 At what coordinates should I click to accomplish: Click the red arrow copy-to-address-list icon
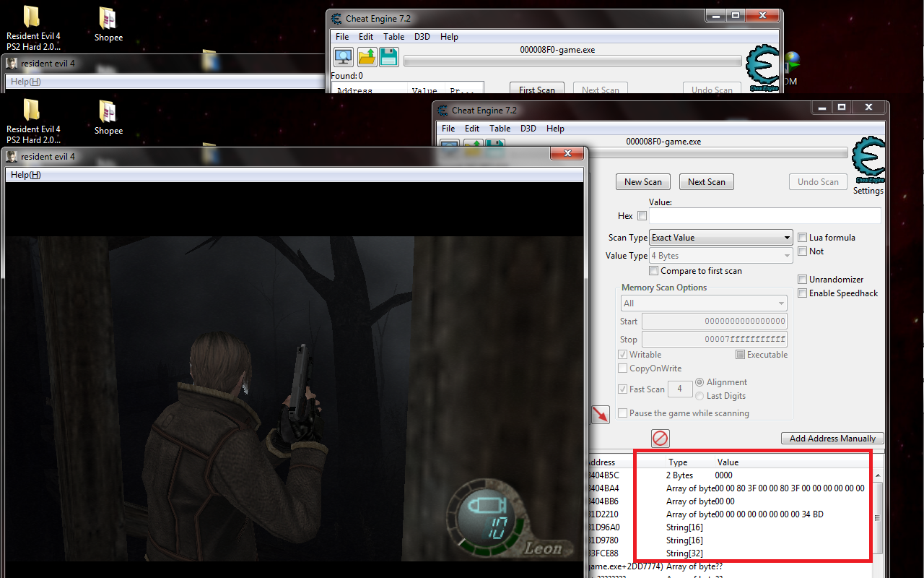600,414
